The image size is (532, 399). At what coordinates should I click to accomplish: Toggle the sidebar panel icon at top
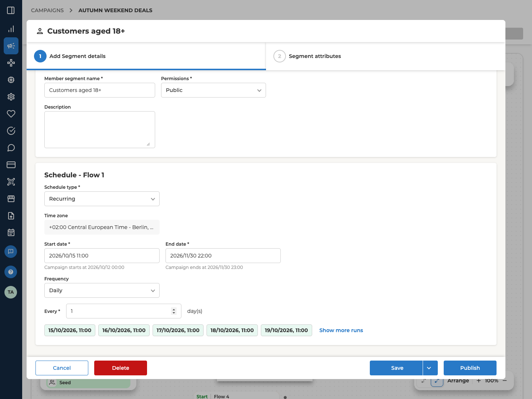coord(11,10)
